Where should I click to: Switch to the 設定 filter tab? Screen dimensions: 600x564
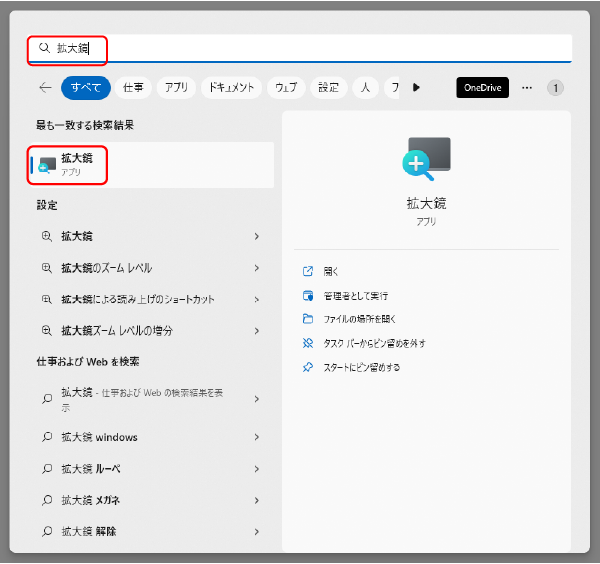328,88
